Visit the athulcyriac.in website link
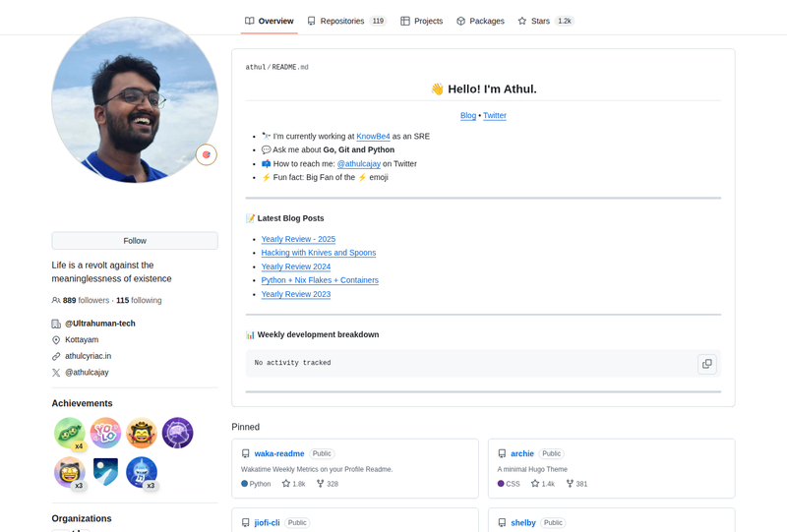This screenshot has height=532, width=787. [x=88, y=356]
